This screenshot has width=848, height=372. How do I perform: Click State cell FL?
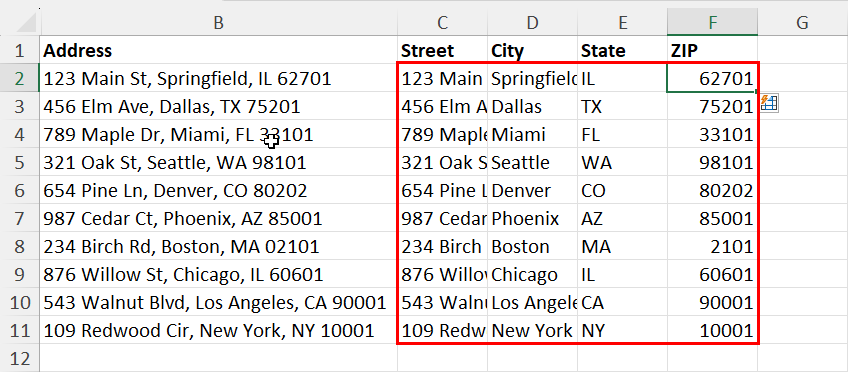622,135
